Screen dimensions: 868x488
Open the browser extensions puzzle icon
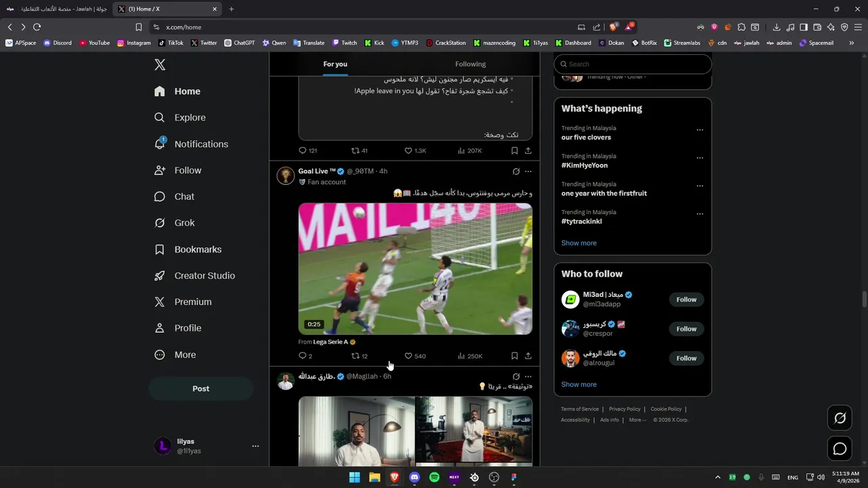pyautogui.click(x=741, y=27)
